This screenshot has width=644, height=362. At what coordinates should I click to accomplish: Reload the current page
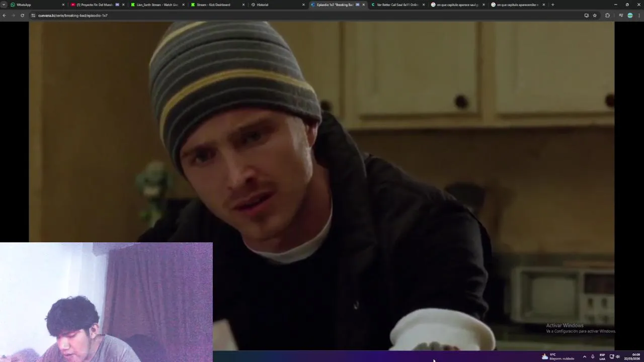pyautogui.click(x=22, y=16)
